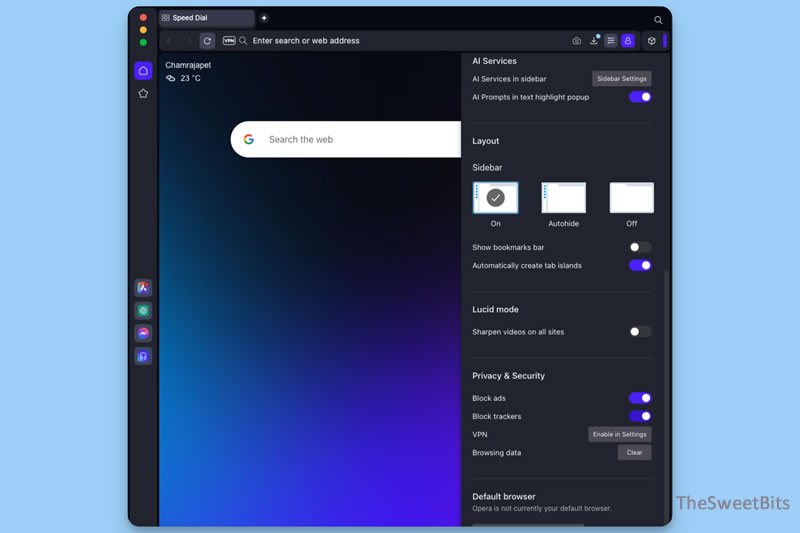Click the Privacy & Security heading
800x533 pixels.
coord(508,376)
